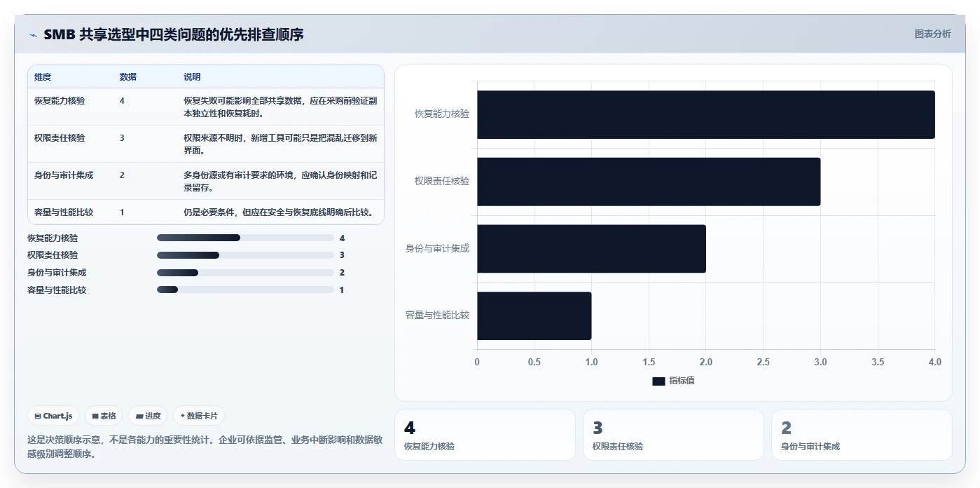This screenshot has width=980, height=488.
Task: Click the 容量与性能比较 progress bar
Action: (x=245, y=290)
